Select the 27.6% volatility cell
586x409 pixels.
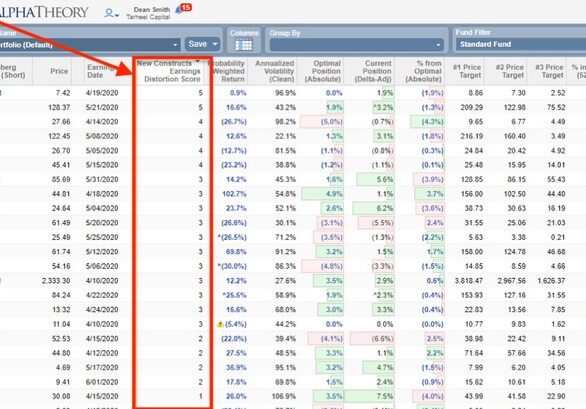tap(286, 281)
